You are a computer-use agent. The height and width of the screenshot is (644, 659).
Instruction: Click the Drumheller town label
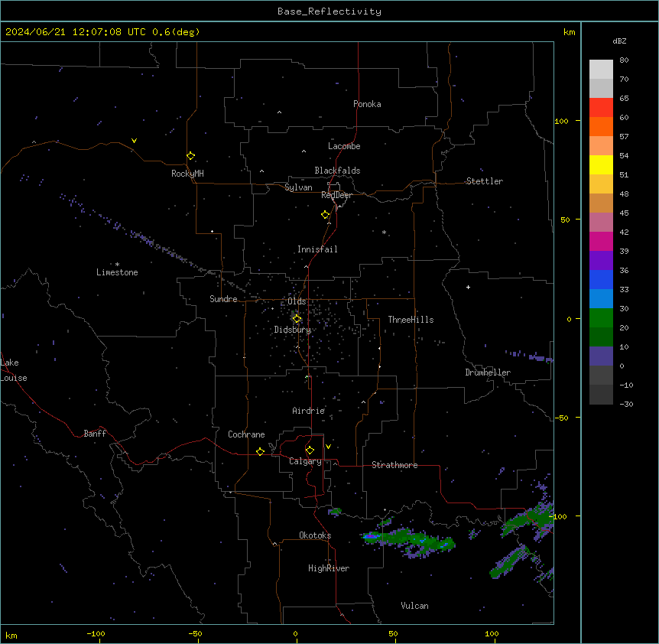click(x=488, y=372)
